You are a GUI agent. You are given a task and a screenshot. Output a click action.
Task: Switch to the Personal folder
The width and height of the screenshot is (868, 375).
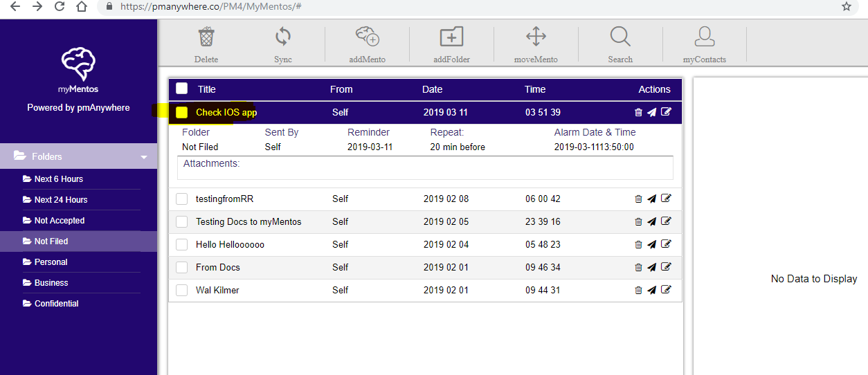[x=51, y=262]
